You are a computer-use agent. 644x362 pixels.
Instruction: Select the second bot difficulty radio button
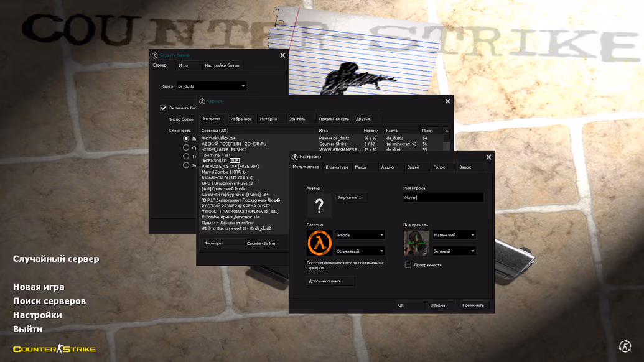[186, 147]
